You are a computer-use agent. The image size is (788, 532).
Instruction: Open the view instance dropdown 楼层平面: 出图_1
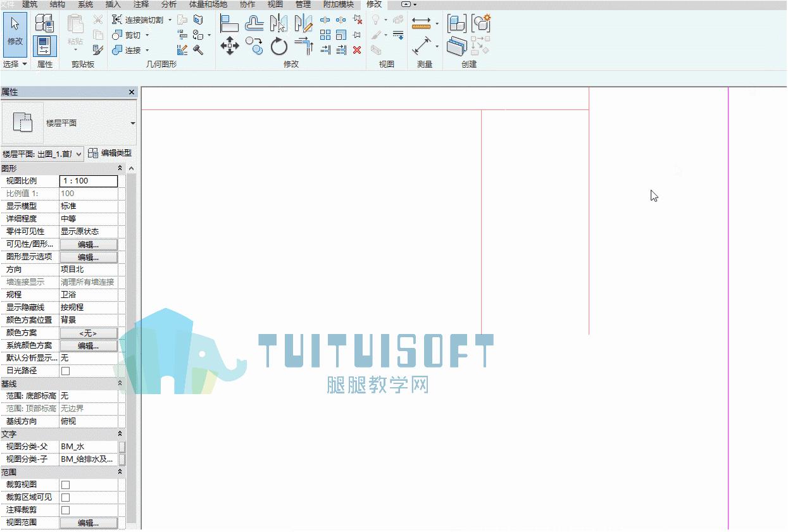(x=42, y=154)
